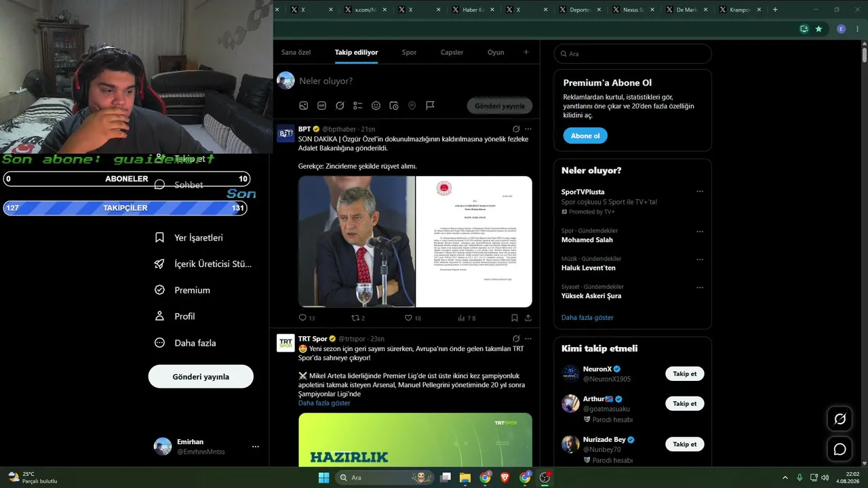Open the floating messages chat button

[x=840, y=449]
